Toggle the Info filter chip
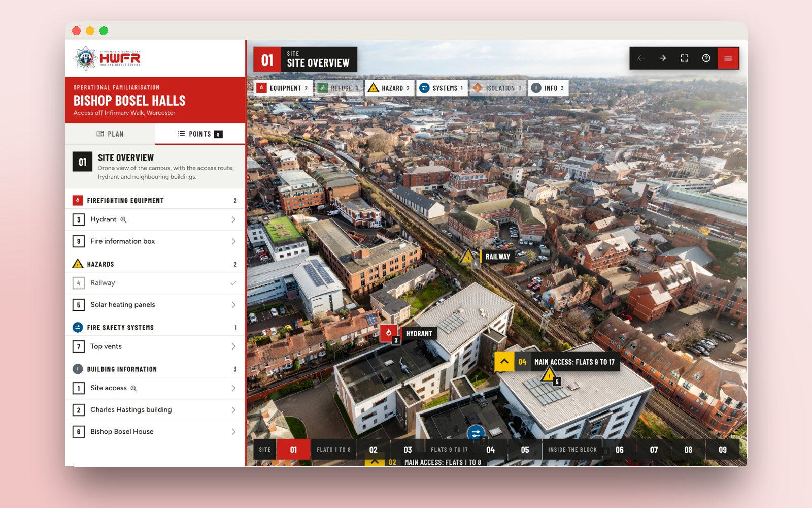The width and height of the screenshot is (812, 508). (548, 88)
